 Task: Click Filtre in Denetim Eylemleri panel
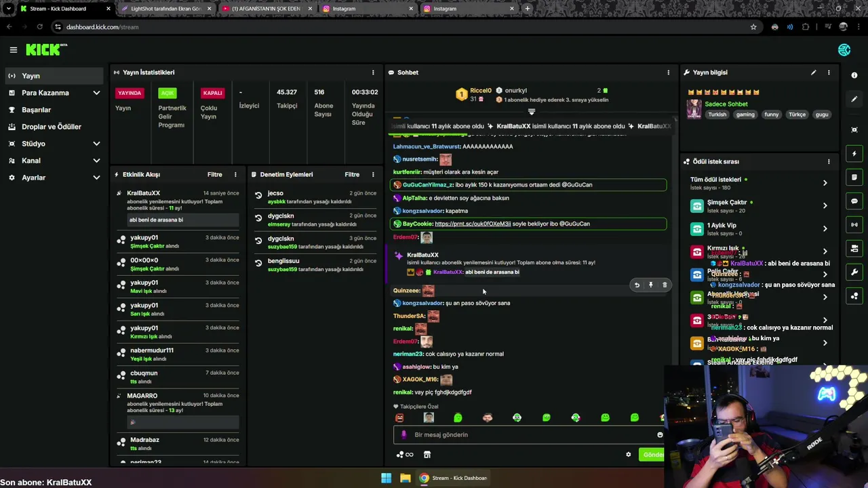[x=352, y=175]
